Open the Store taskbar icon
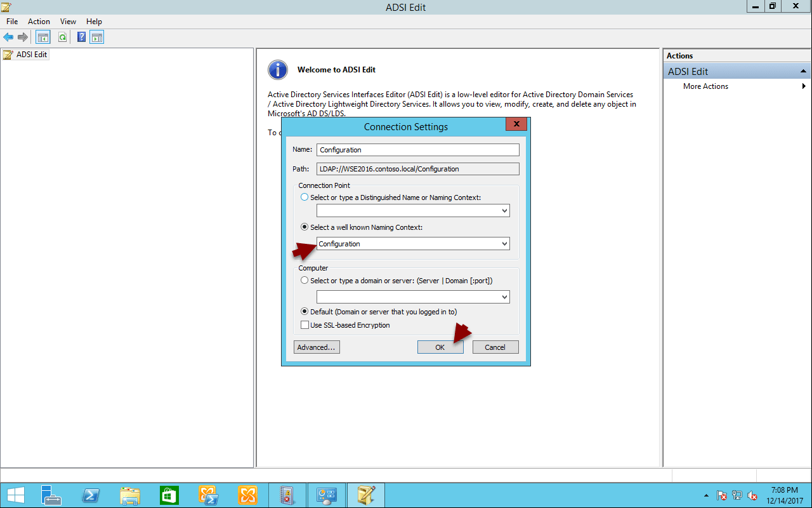This screenshot has width=812, height=508. point(169,495)
